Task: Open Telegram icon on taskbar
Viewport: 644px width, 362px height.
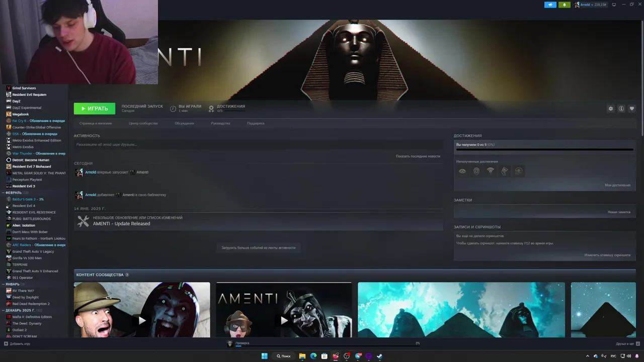Action: point(358,356)
